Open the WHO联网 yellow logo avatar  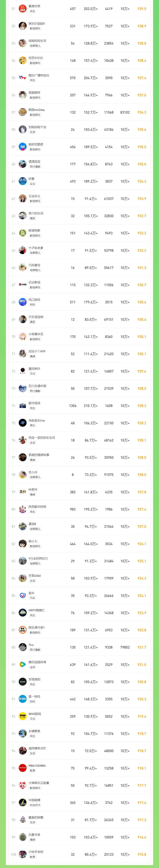tap(23, 716)
